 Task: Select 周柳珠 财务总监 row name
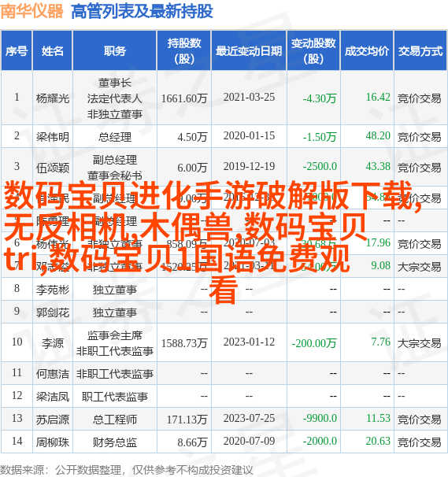point(53,442)
